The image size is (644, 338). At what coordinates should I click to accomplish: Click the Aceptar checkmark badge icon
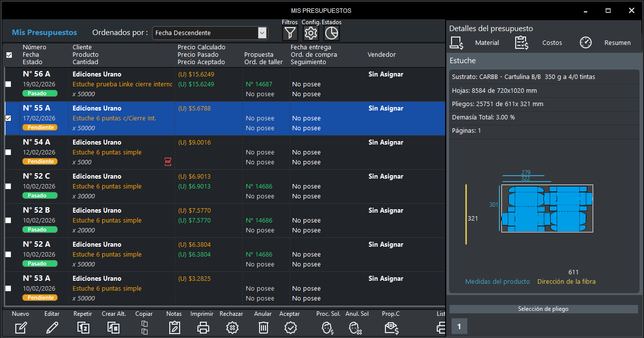coord(290,327)
